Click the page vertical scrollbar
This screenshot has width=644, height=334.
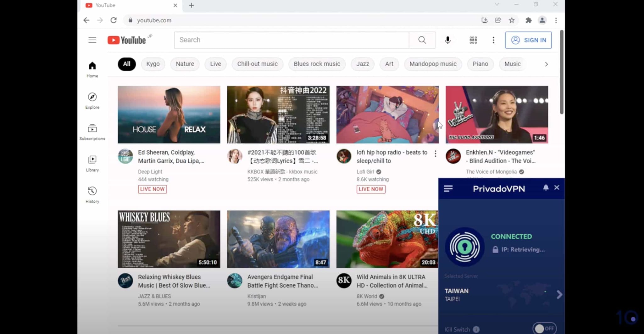(562, 72)
